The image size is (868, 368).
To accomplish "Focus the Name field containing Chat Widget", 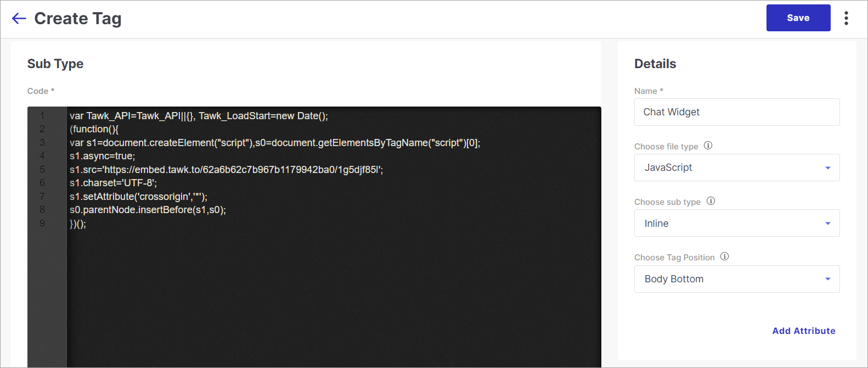I will (x=737, y=112).
